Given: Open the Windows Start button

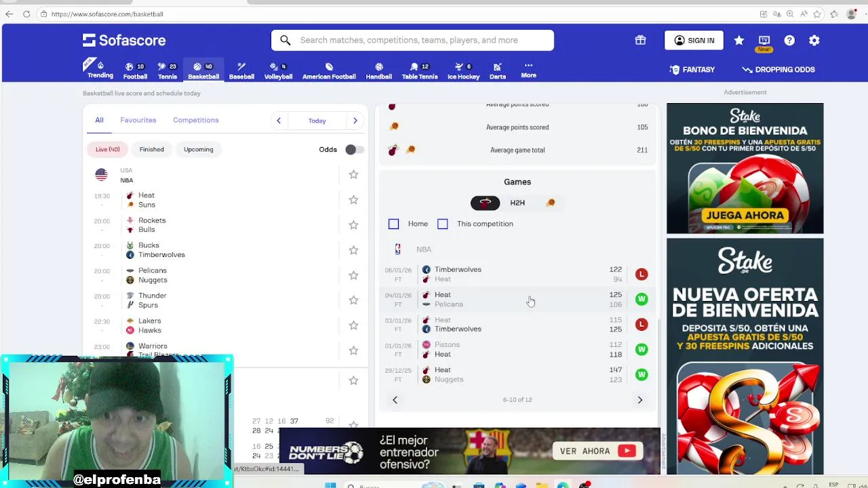Looking at the screenshot, I should coord(330,485).
